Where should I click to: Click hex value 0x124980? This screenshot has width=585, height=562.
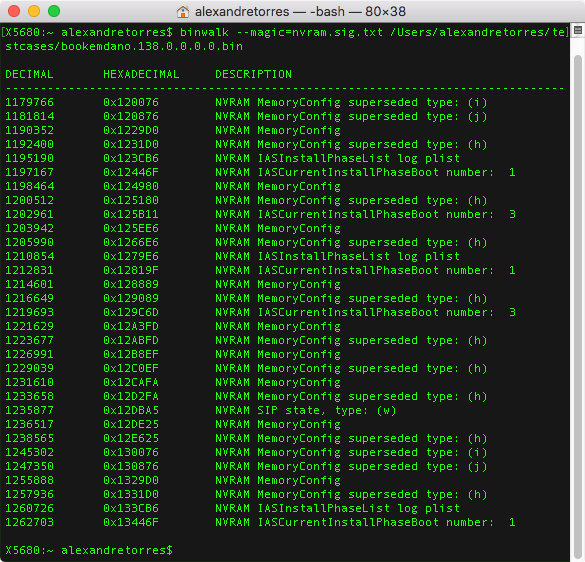[x=131, y=186]
